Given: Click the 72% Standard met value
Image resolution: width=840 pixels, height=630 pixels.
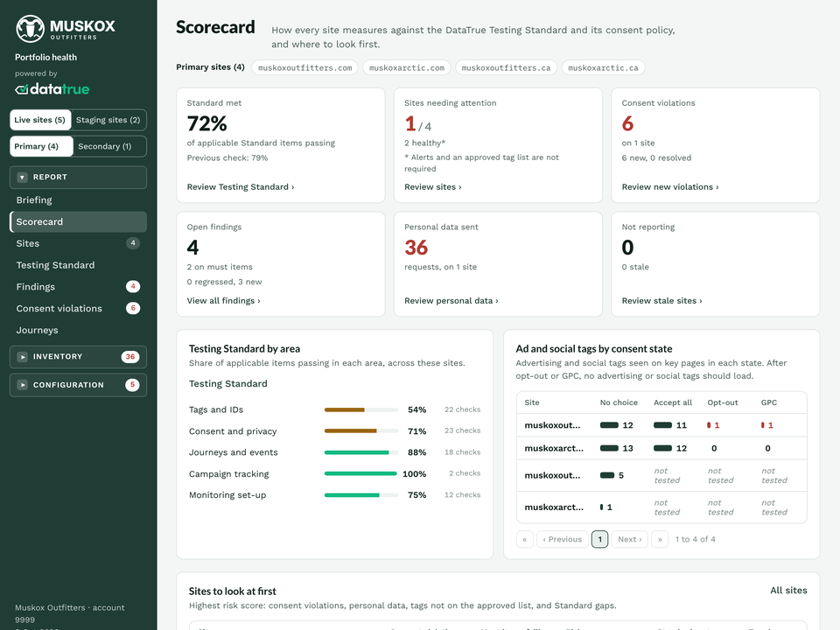Looking at the screenshot, I should click(207, 123).
